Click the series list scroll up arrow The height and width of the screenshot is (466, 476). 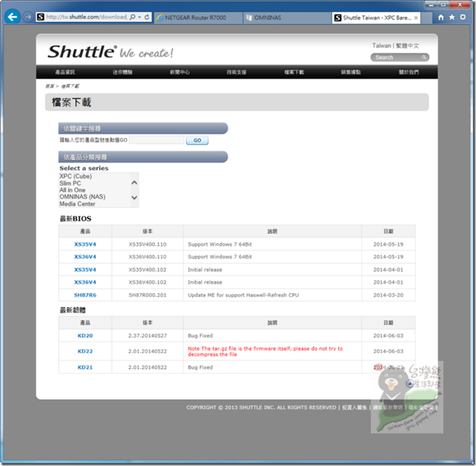pos(135,183)
